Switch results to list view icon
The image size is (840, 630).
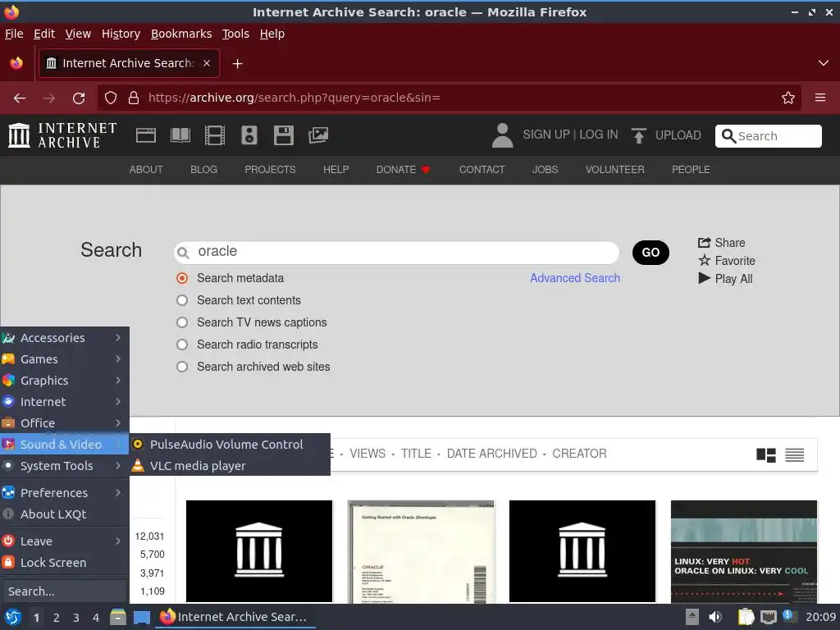(794, 455)
